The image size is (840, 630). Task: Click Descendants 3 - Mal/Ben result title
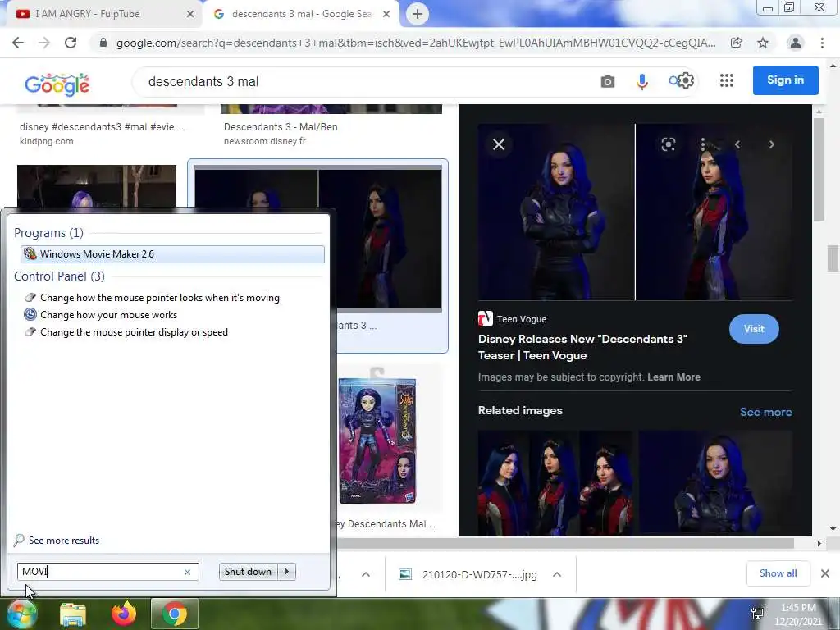tap(281, 127)
